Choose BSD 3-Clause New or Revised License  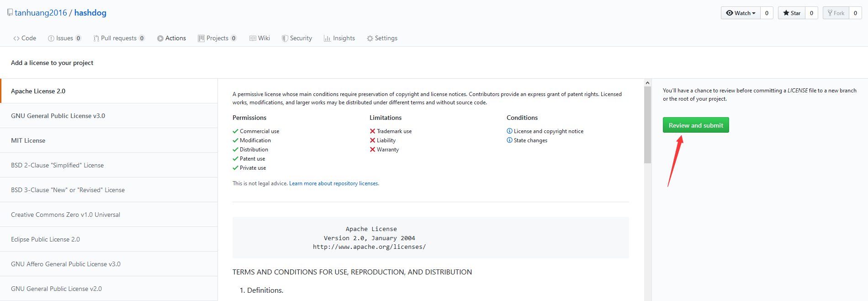(x=109, y=190)
